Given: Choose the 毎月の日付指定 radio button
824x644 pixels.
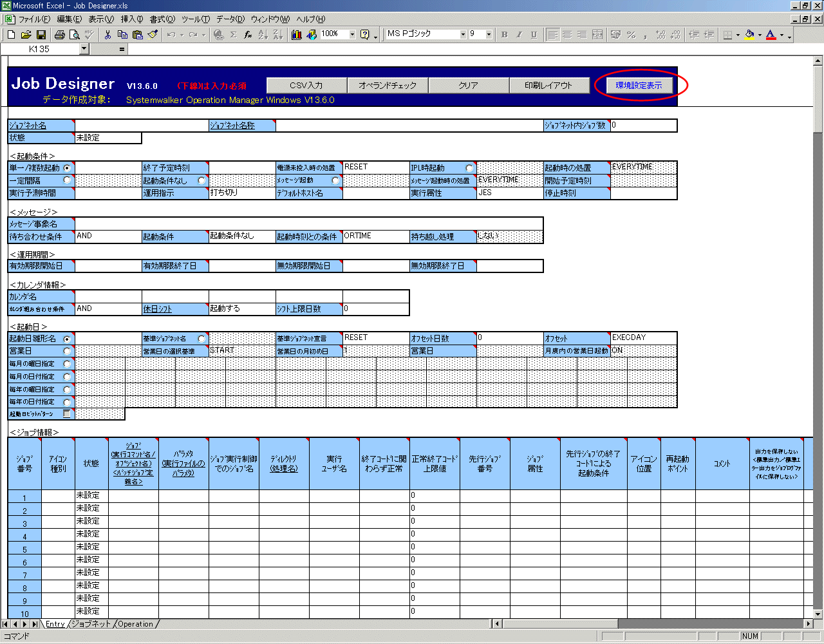Looking at the screenshot, I should (x=67, y=376).
